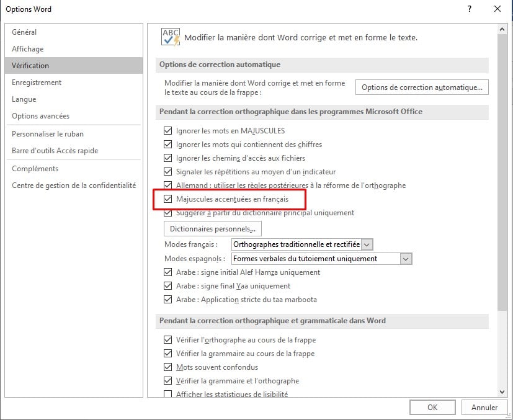
Task: Open the "Modes français" dropdown
Action: point(367,245)
